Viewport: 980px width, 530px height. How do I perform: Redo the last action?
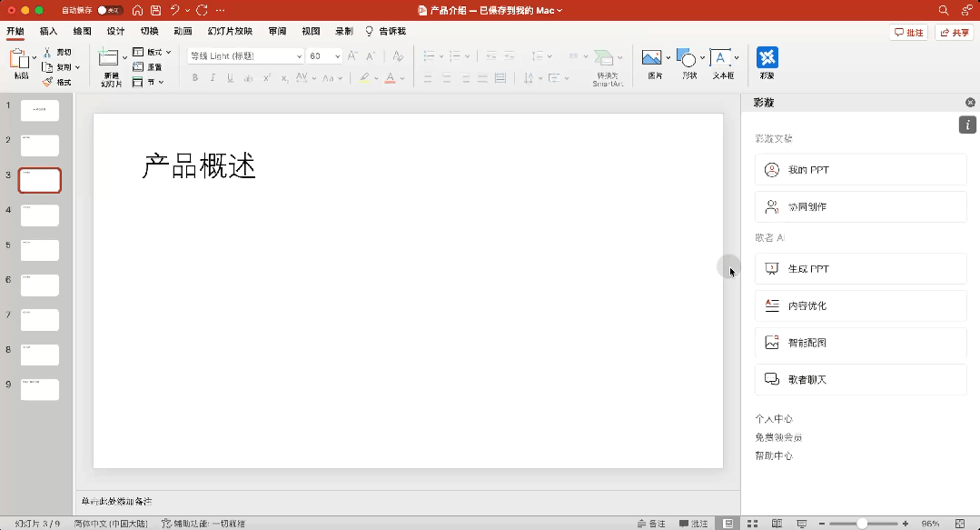tap(202, 10)
